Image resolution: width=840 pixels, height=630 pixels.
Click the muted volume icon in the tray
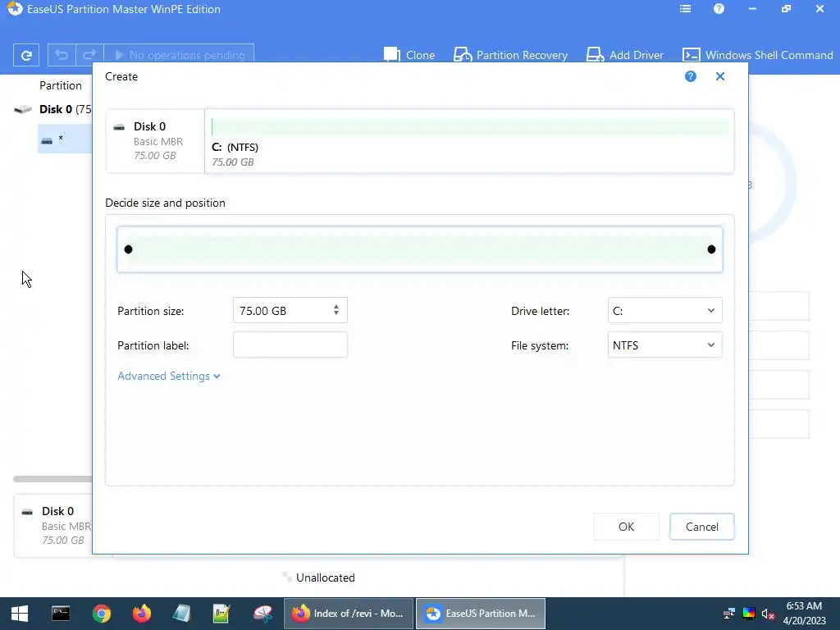pos(768,614)
